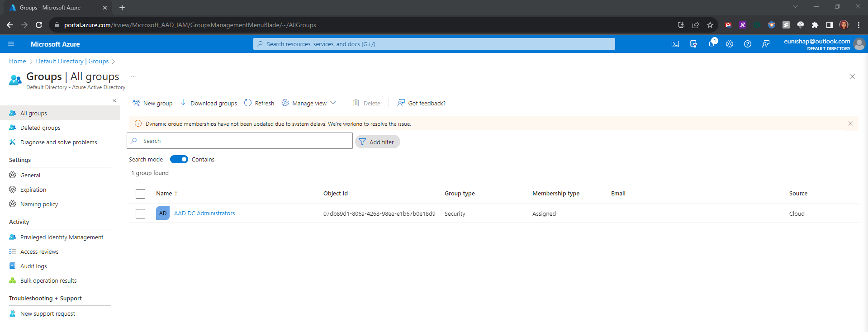Open the AAD DC Administrators group link
Image resolution: width=868 pixels, height=332 pixels.
click(204, 213)
